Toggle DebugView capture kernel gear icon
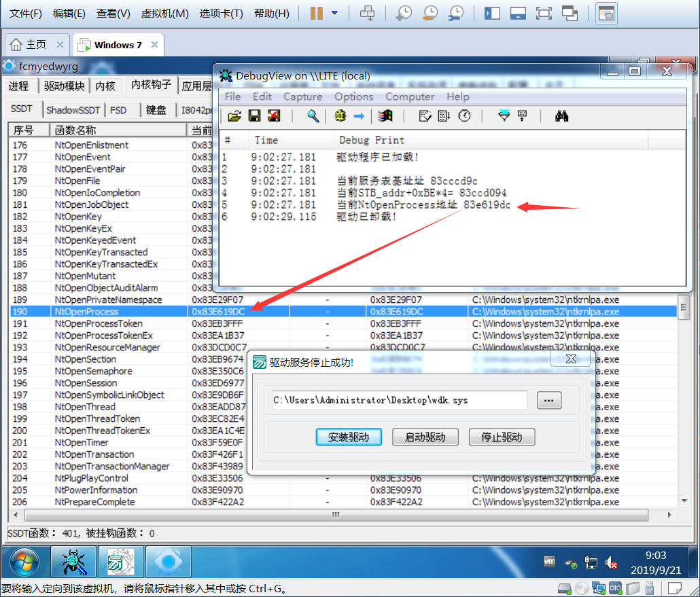The image size is (700, 597). 340,116
